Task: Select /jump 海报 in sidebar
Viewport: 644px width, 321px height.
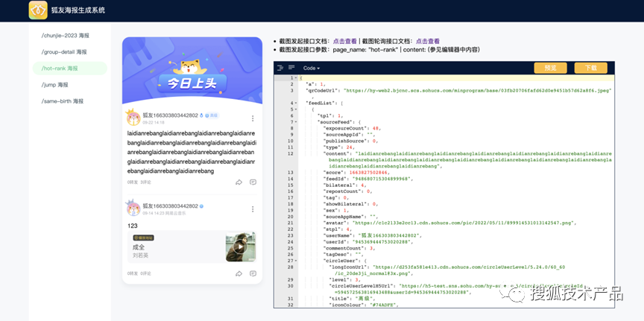Action: 54,85
